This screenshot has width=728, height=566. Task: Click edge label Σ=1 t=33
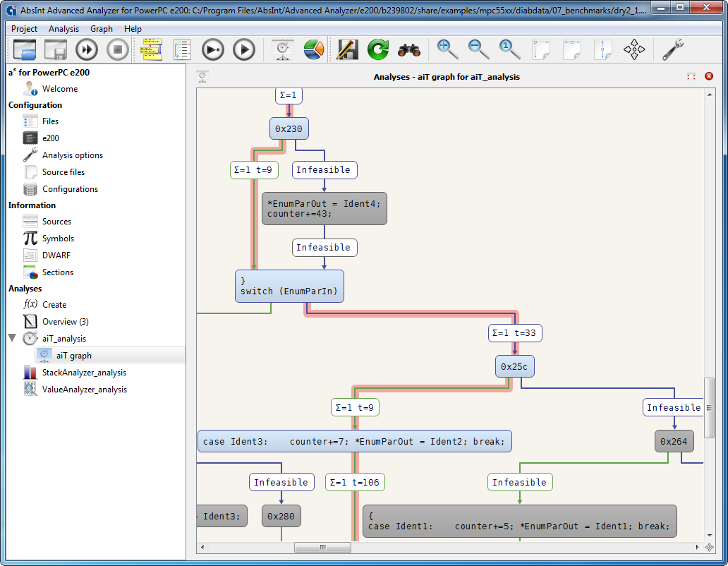coord(514,333)
